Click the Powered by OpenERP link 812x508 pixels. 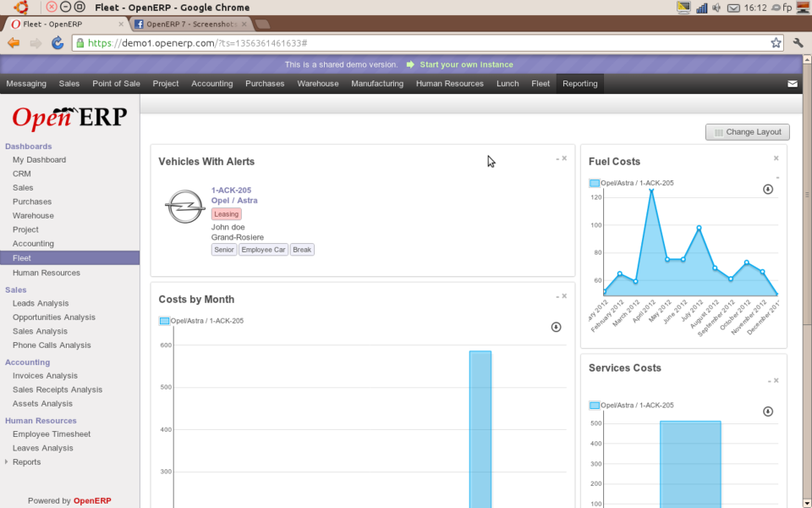point(92,500)
